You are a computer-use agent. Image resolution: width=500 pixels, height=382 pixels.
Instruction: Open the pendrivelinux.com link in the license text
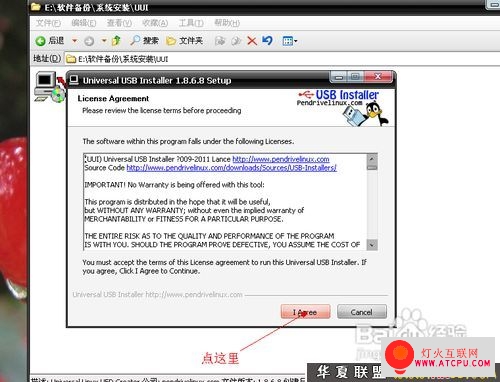click(281, 159)
